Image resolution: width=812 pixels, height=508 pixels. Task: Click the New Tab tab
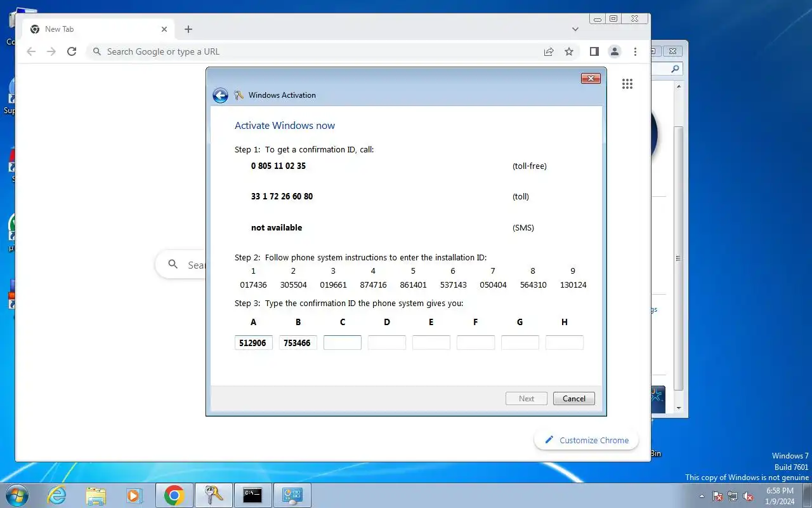tap(98, 29)
